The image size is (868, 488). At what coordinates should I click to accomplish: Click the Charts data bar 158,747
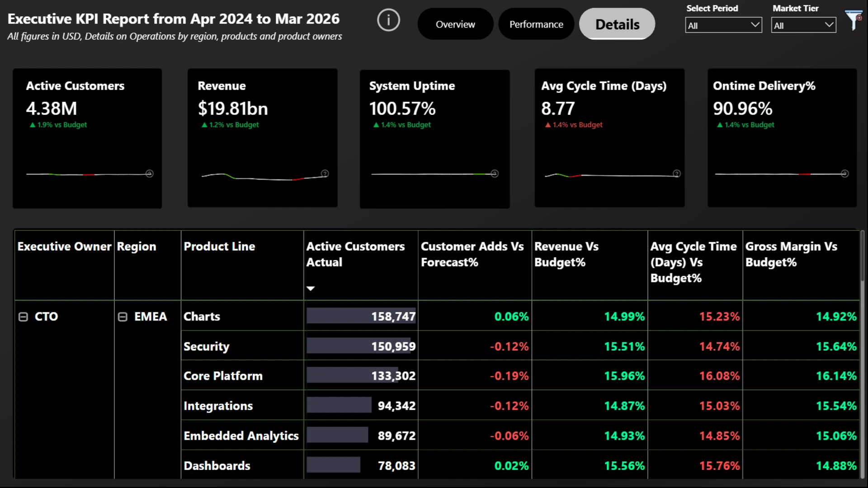(x=361, y=316)
